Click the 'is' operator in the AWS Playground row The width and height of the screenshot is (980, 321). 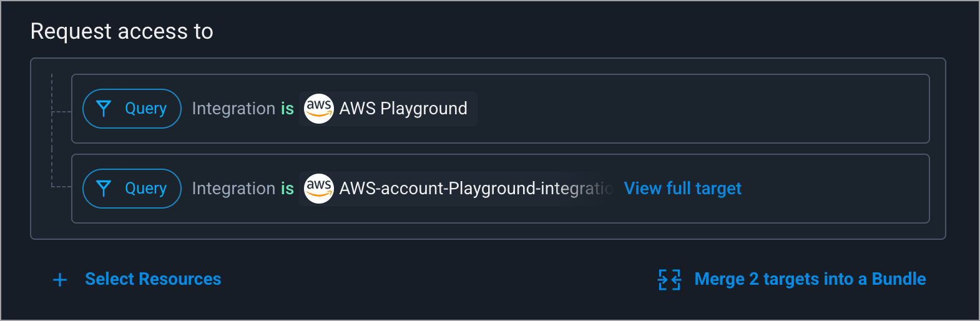(x=287, y=109)
